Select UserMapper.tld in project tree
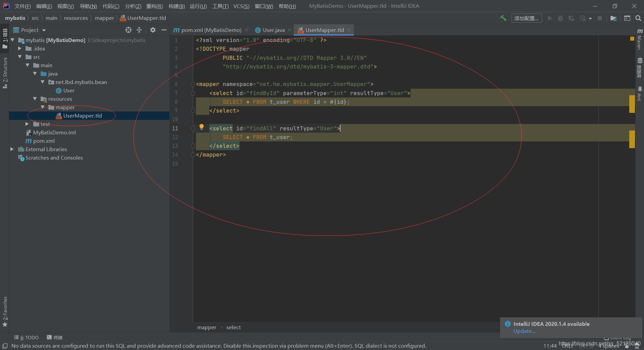 click(79, 116)
